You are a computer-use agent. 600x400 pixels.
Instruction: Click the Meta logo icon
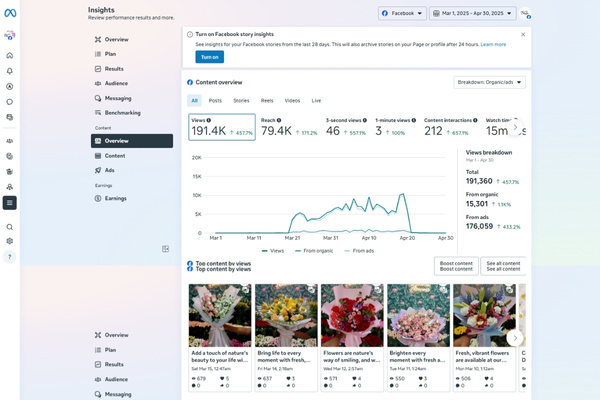pyautogui.click(x=9, y=12)
